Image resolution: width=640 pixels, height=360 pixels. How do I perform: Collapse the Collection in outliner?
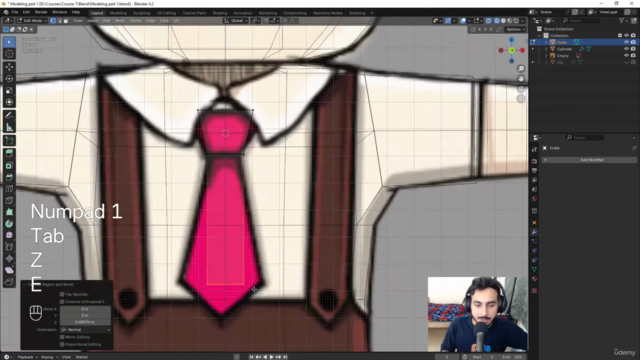tap(540, 36)
